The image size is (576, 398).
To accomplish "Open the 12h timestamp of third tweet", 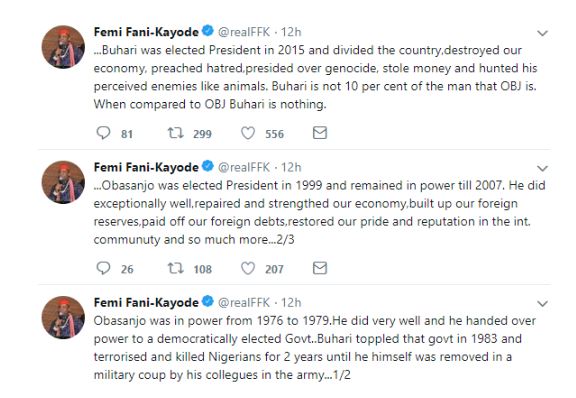I will point(291,302).
